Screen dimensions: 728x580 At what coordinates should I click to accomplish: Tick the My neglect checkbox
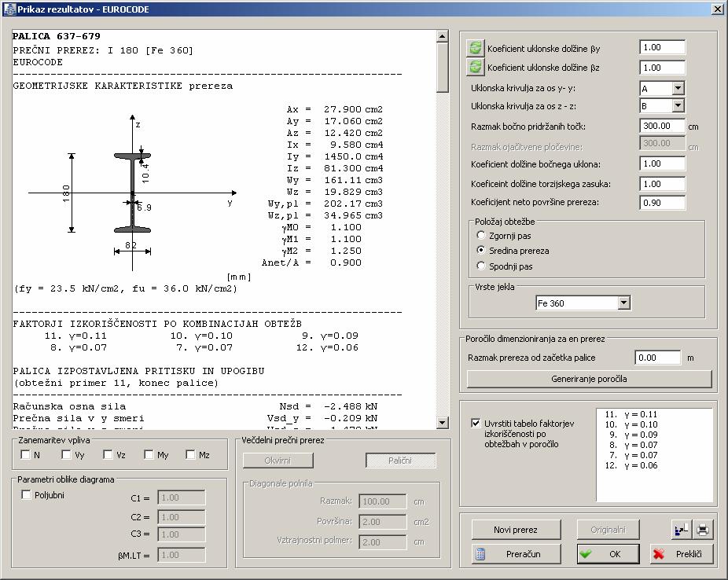click(x=149, y=455)
